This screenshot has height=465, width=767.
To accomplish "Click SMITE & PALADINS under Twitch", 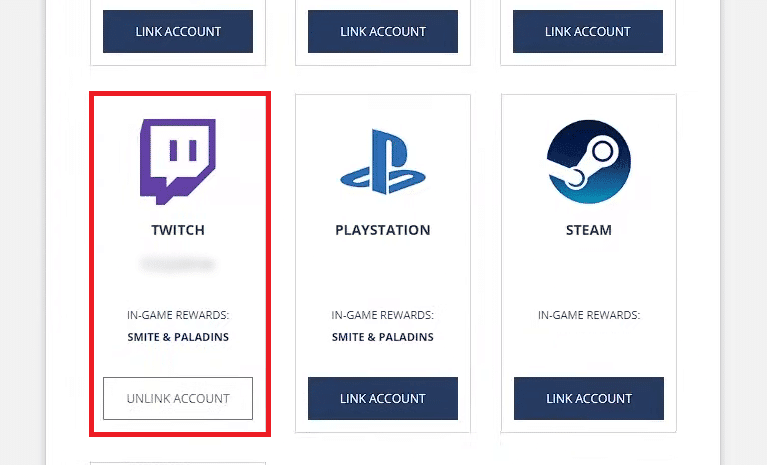I will [178, 337].
